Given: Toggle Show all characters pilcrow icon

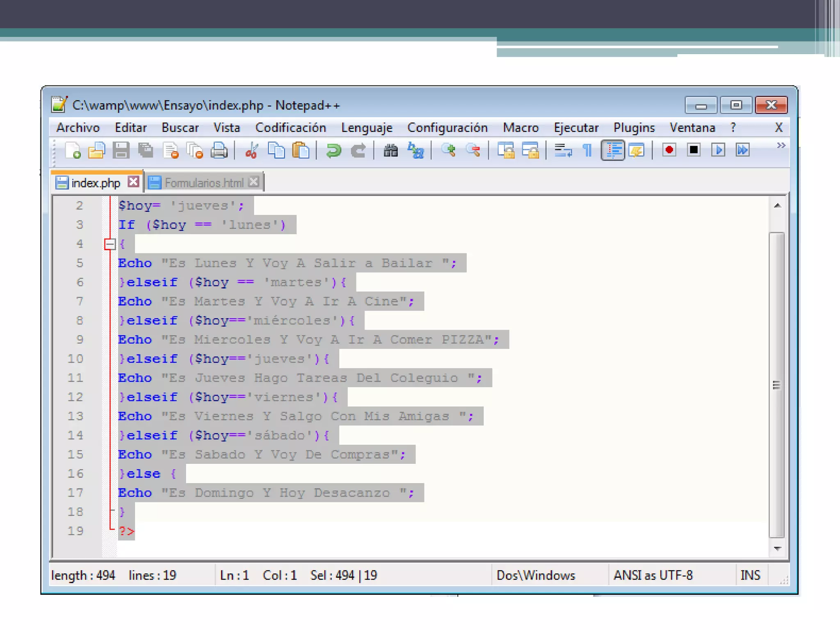Looking at the screenshot, I should click(587, 151).
